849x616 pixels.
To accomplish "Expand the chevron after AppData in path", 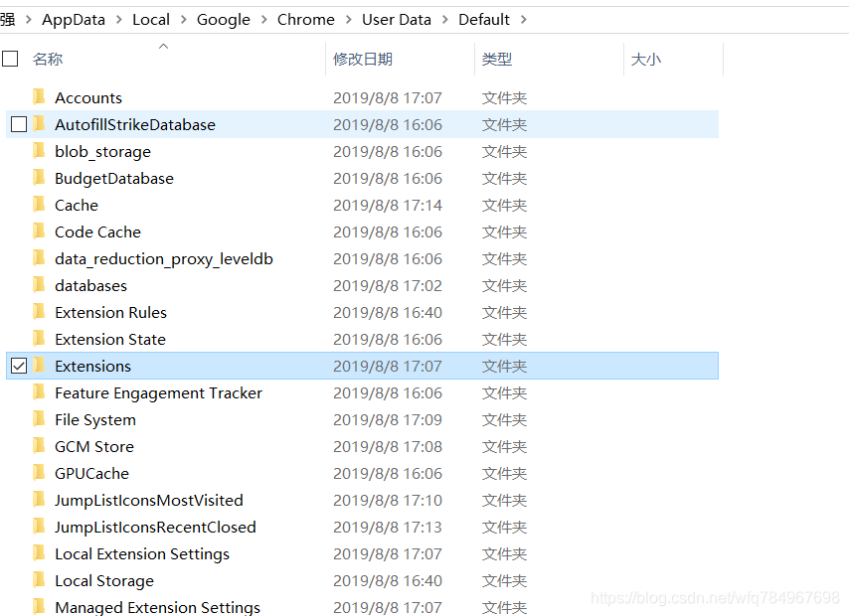I will coord(118,20).
